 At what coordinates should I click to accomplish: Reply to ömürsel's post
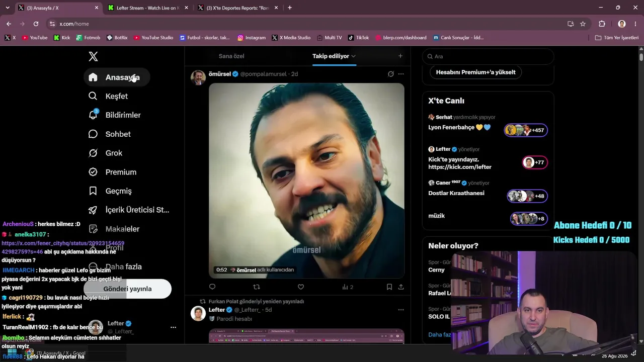click(212, 287)
